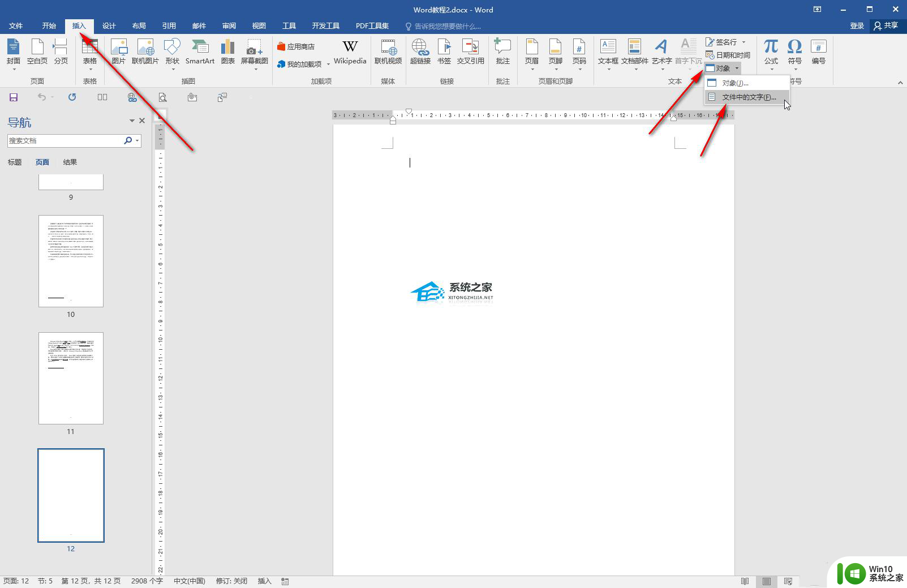Click the 共享 Share button
This screenshot has width=907, height=588.
coord(887,26)
